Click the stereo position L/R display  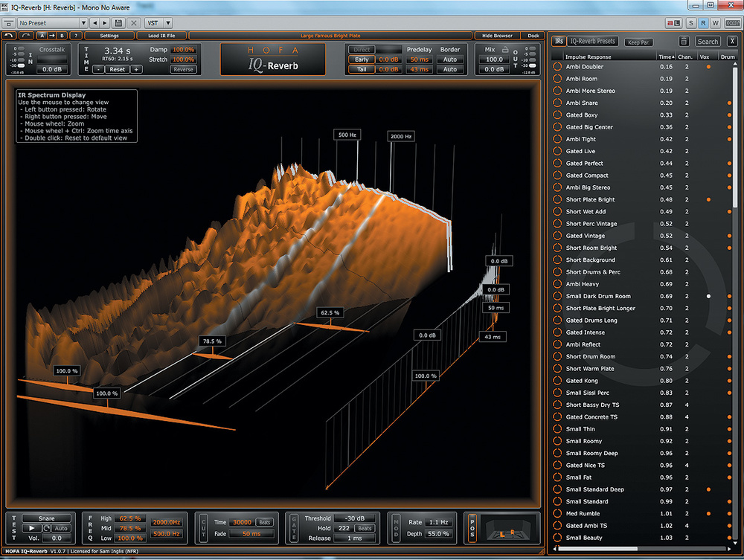[510, 528]
